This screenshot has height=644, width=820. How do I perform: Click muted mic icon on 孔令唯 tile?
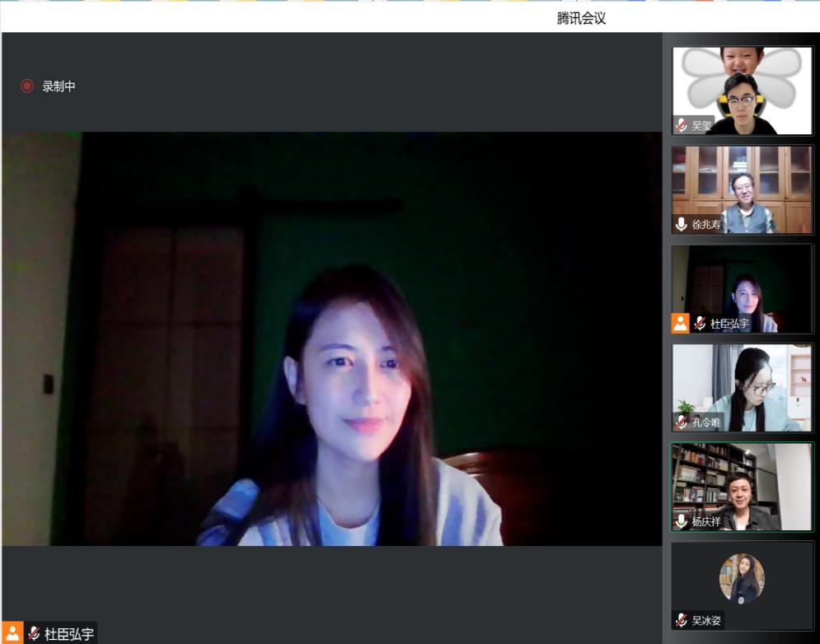tap(681, 422)
